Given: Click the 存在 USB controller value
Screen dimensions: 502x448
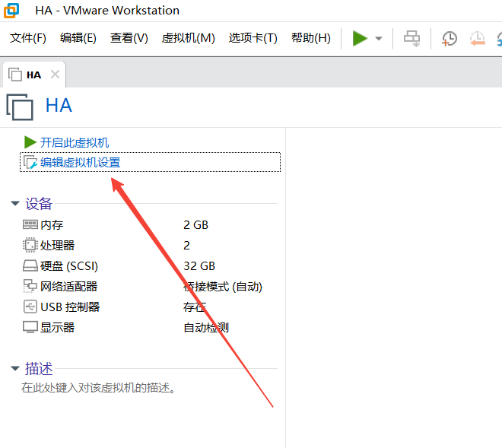Looking at the screenshot, I should [x=194, y=307].
